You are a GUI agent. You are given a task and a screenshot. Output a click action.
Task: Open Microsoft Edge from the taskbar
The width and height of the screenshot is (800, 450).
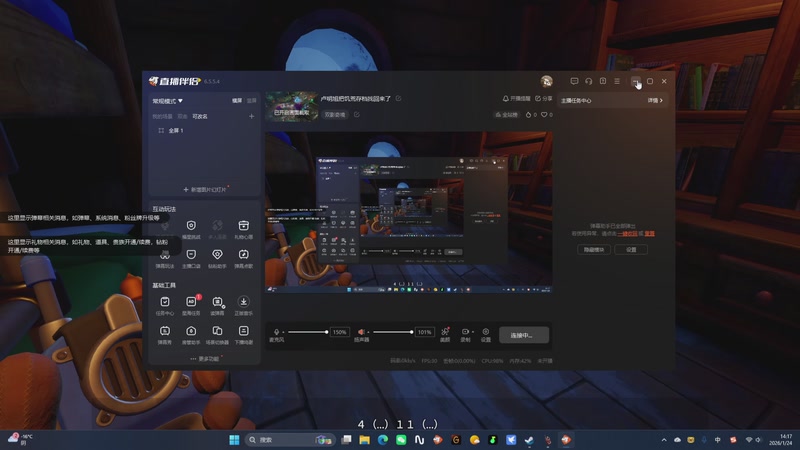click(x=383, y=440)
